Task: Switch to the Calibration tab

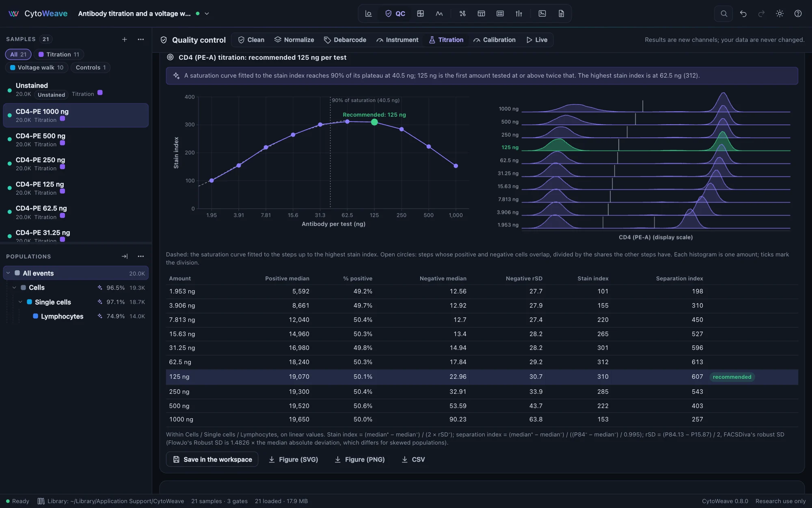Action: [495, 40]
